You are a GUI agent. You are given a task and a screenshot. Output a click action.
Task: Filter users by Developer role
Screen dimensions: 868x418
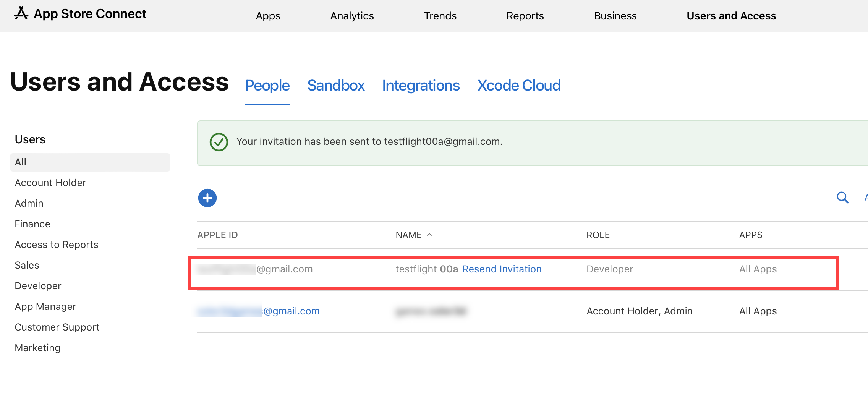tap(38, 286)
